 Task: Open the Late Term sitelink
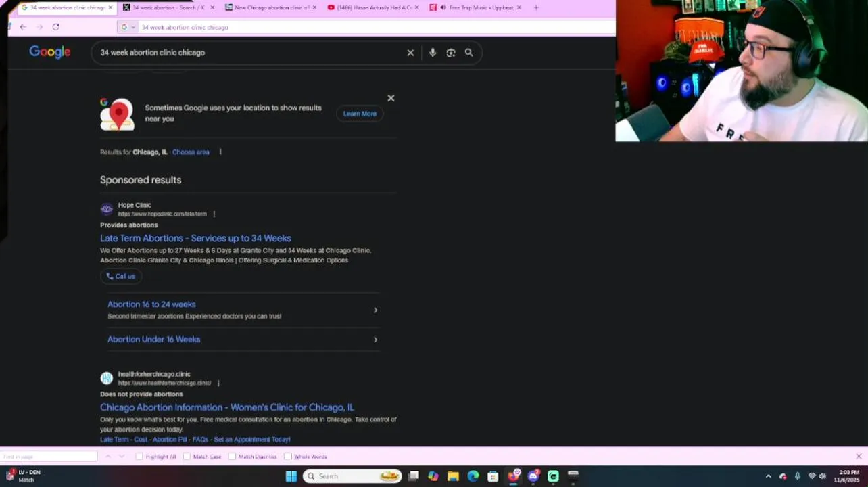point(114,440)
